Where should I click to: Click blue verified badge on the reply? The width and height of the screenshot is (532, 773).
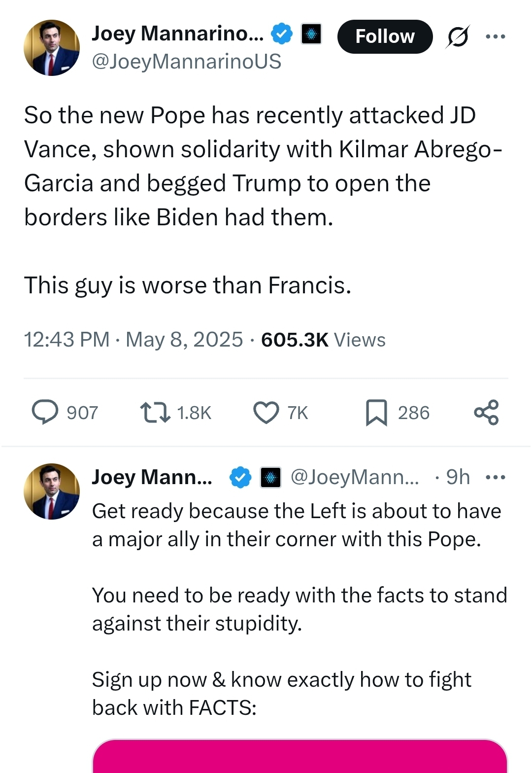pyautogui.click(x=240, y=477)
